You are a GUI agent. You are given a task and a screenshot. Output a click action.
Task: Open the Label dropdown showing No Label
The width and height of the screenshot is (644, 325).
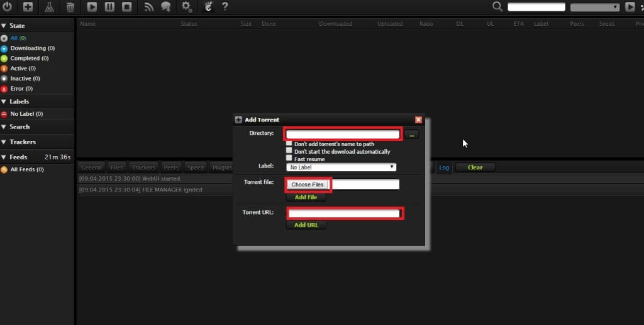[x=341, y=168]
